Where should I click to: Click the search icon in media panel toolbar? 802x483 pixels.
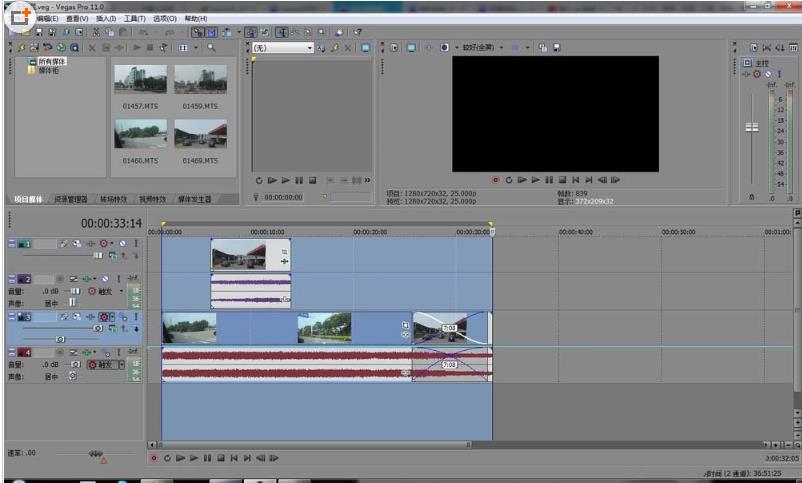pyautogui.click(x=211, y=47)
